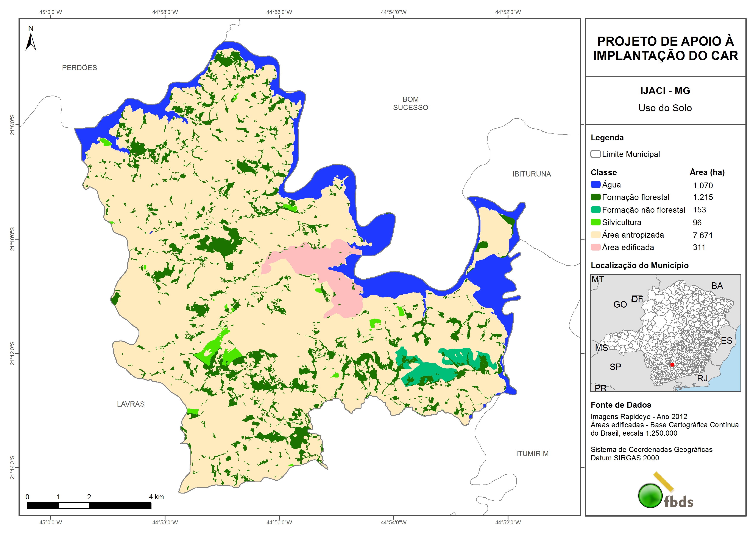Click the Silvicultura bright green swatch
This screenshot has height=534, width=756.
point(595,222)
